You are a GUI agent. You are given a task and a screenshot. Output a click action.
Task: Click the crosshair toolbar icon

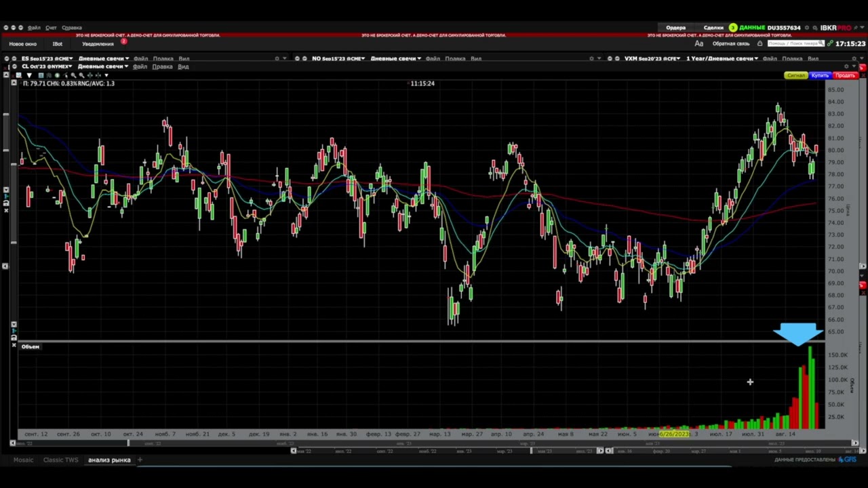(x=90, y=75)
